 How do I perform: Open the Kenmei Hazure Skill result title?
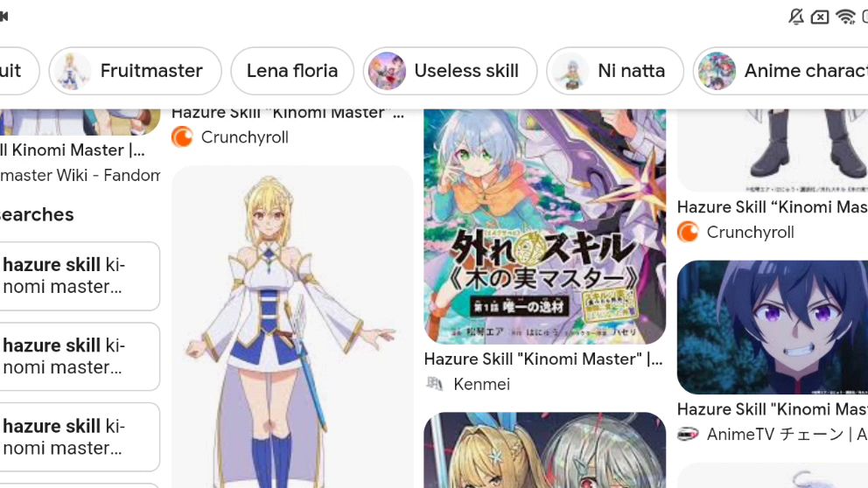pyautogui.click(x=543, y=359)
